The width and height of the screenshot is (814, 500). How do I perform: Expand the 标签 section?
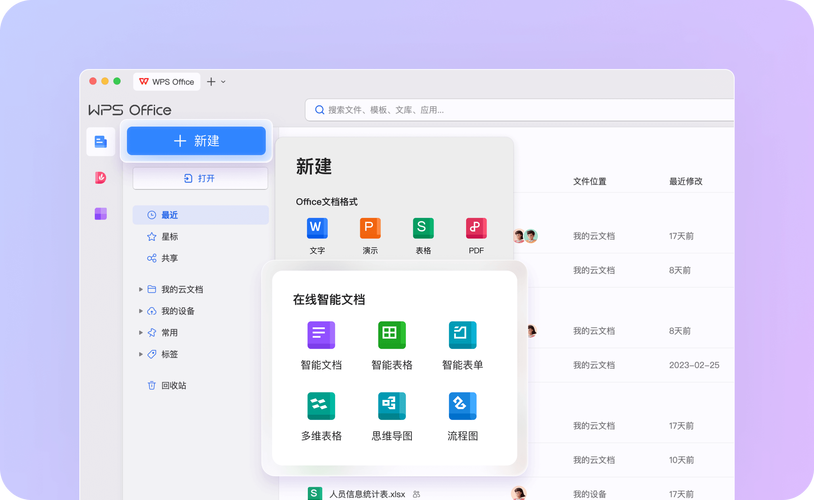pos(141,354)
